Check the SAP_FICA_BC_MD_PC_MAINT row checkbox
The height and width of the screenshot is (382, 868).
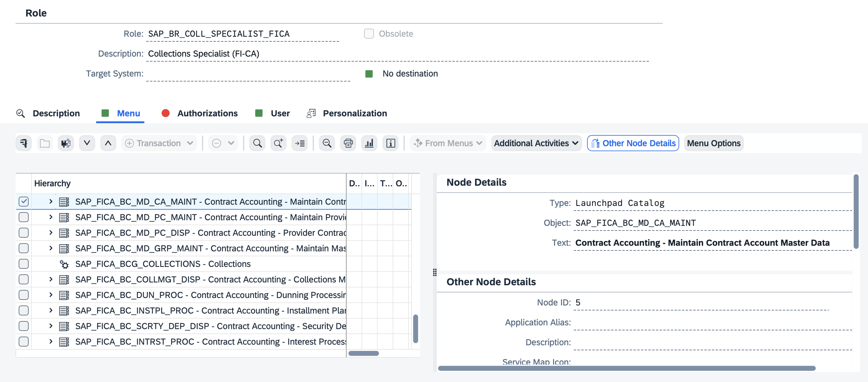pos(24,217)
